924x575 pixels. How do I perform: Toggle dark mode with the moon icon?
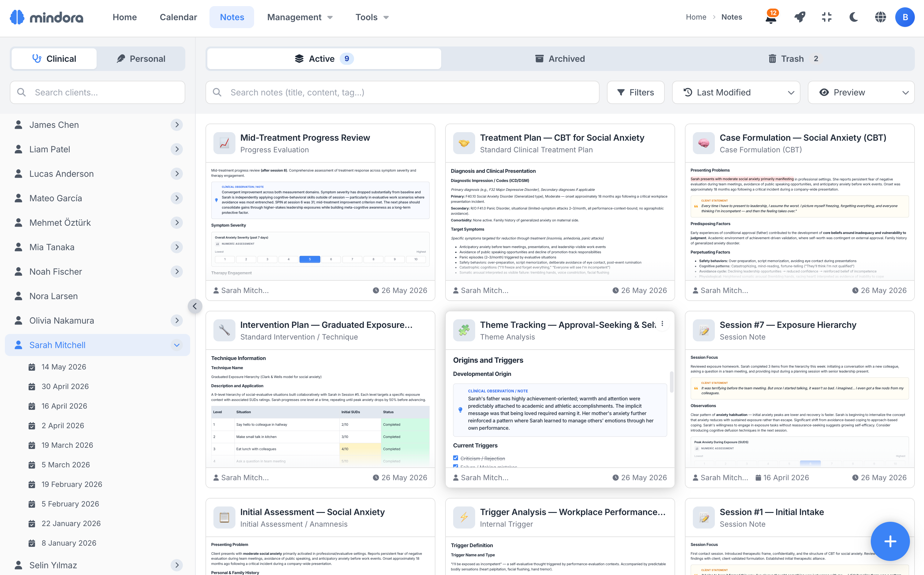[853, 17]
